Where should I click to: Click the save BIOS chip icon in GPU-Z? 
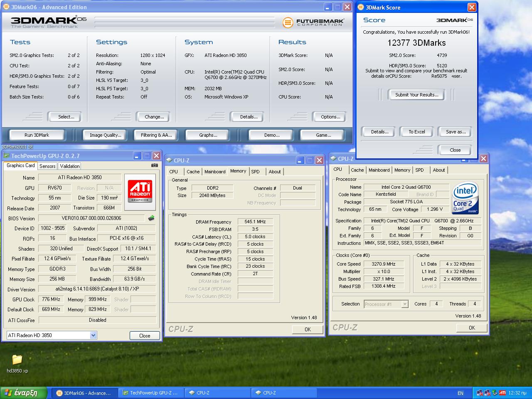pos(151,218)
